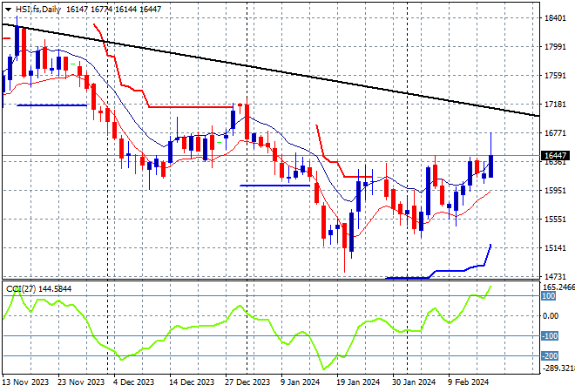Screen dimensions: 575x392
Task: Click the CCI -200 level label
Action: point(549,356)
